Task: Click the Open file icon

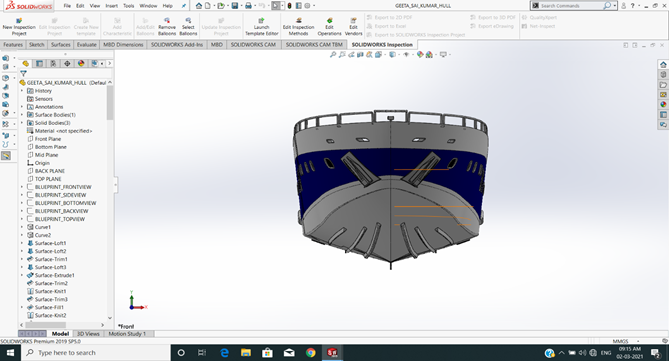Action: 221,6
